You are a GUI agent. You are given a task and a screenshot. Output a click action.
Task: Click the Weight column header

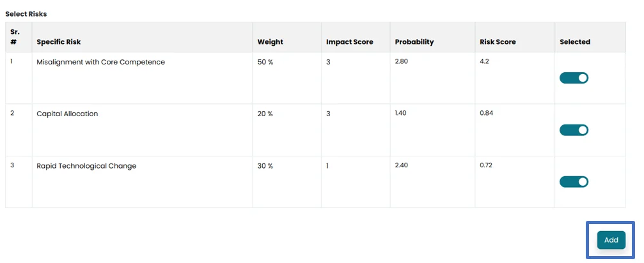coord(270,42)
